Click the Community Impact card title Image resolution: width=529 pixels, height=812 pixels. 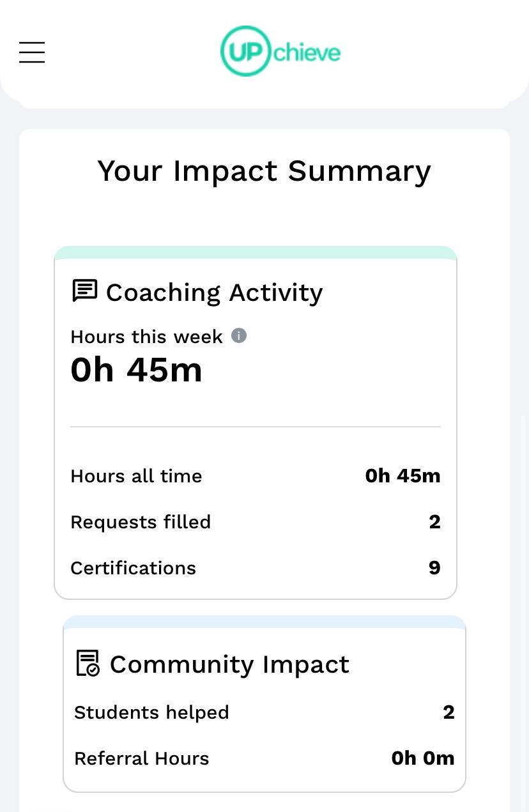(229, 664)
